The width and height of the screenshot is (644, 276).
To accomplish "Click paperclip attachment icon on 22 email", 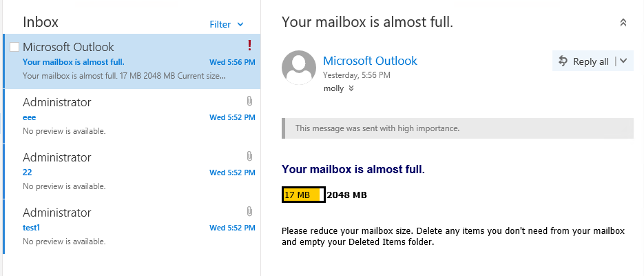I will [249, 157].
